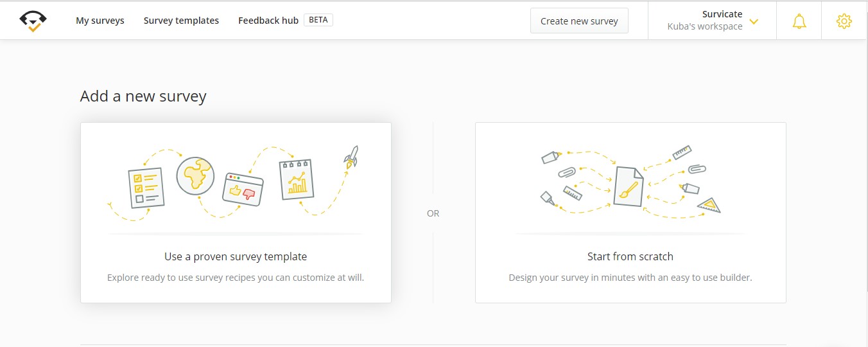868x347 pixels.
Task: Choose Start from scratch option
Action: pyautogui.click(x=630, y=213)
